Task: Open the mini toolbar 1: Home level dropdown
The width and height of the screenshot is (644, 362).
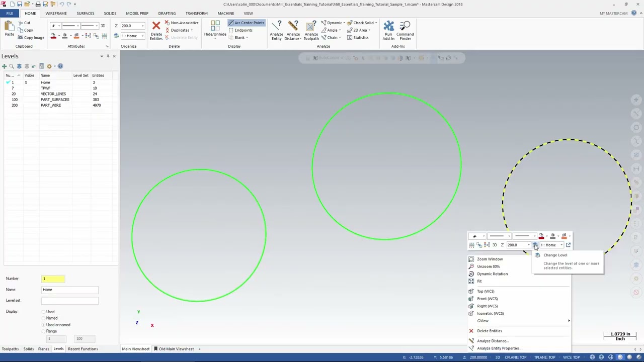Action: (x=561, y=245)
